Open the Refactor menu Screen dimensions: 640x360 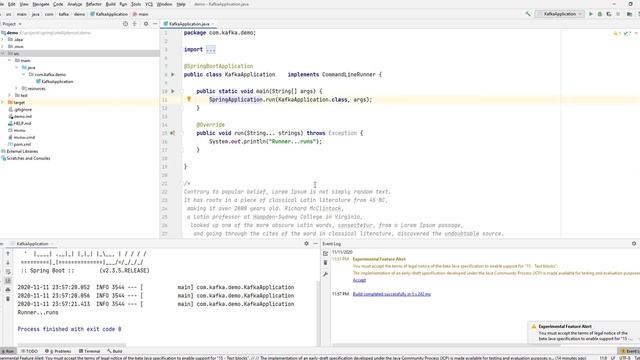(x=93, y=4)
